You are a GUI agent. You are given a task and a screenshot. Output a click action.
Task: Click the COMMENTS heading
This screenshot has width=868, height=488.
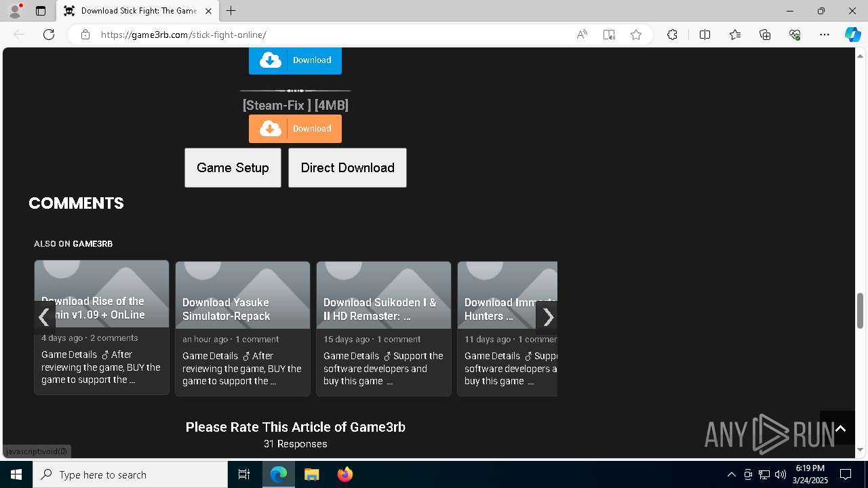click(x=76, y=203)
